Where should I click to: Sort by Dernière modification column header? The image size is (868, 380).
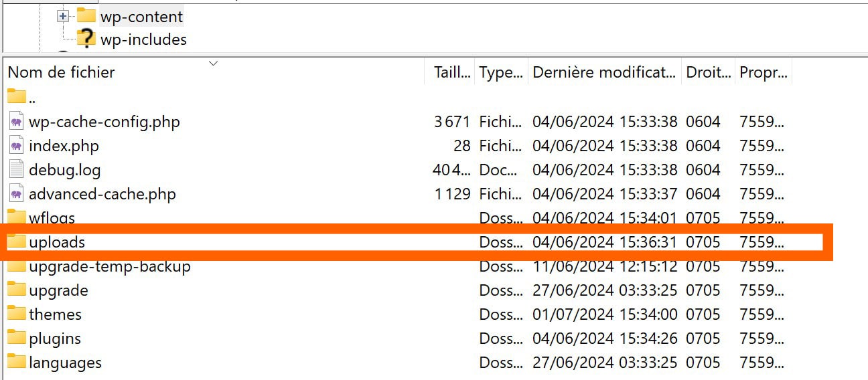pyautogui.click(x=604, y=72)
